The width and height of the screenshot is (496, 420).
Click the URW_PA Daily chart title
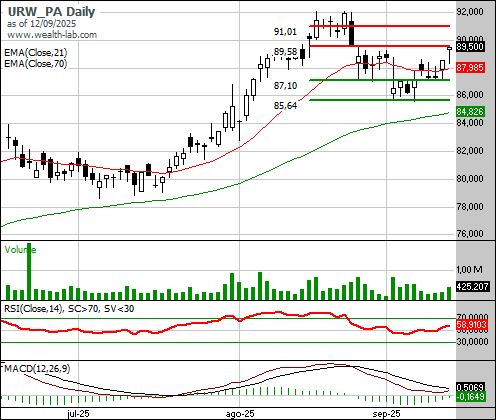click(51, 12)
